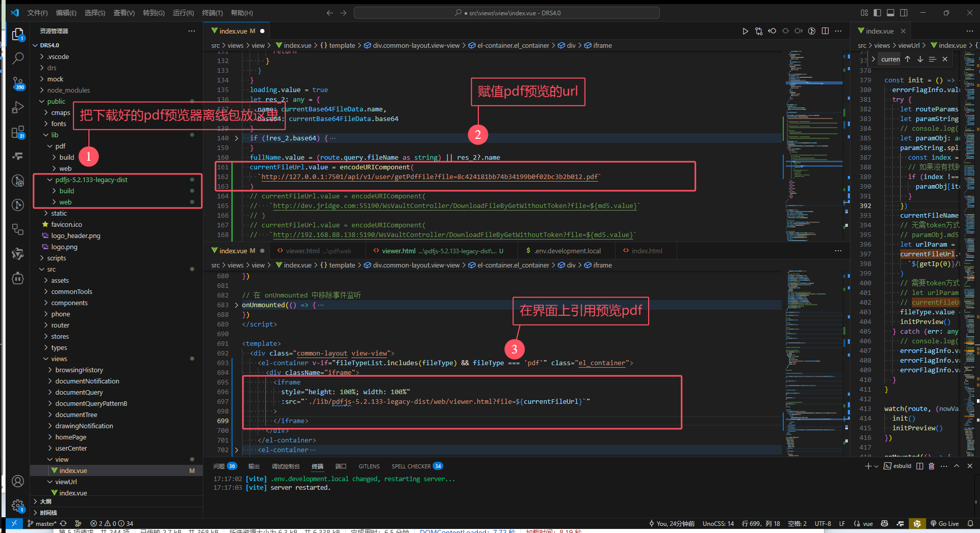Open the Explorer view in activity bar
This screenshot has height=533, width=980.
click(x=18, y=34)
